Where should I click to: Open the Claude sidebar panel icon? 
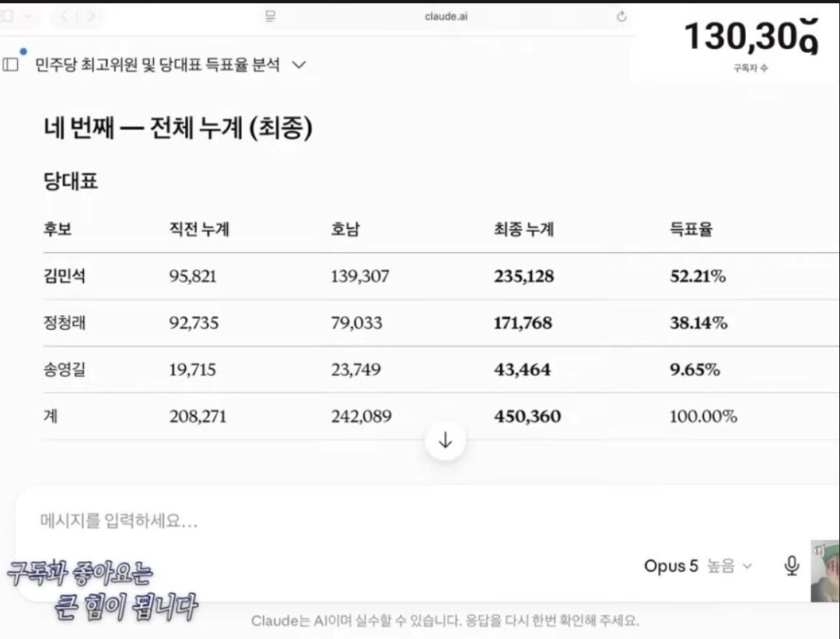[11, 65]
